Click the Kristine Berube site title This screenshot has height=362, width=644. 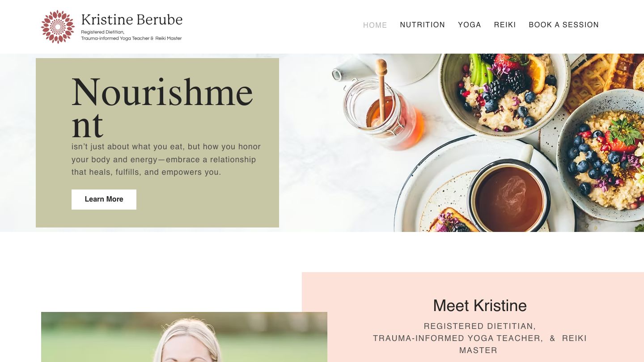(x=132, y=20)
